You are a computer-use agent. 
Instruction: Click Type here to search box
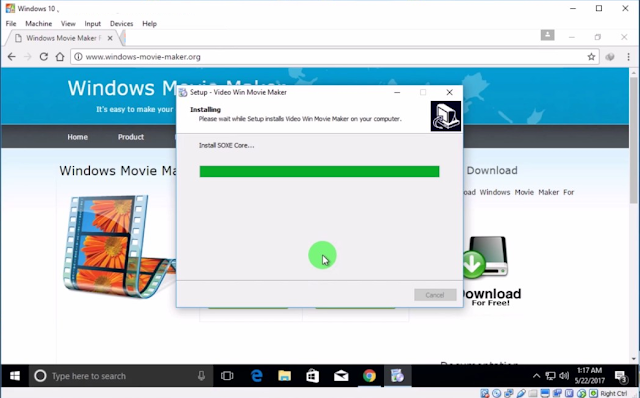[121, 376]
